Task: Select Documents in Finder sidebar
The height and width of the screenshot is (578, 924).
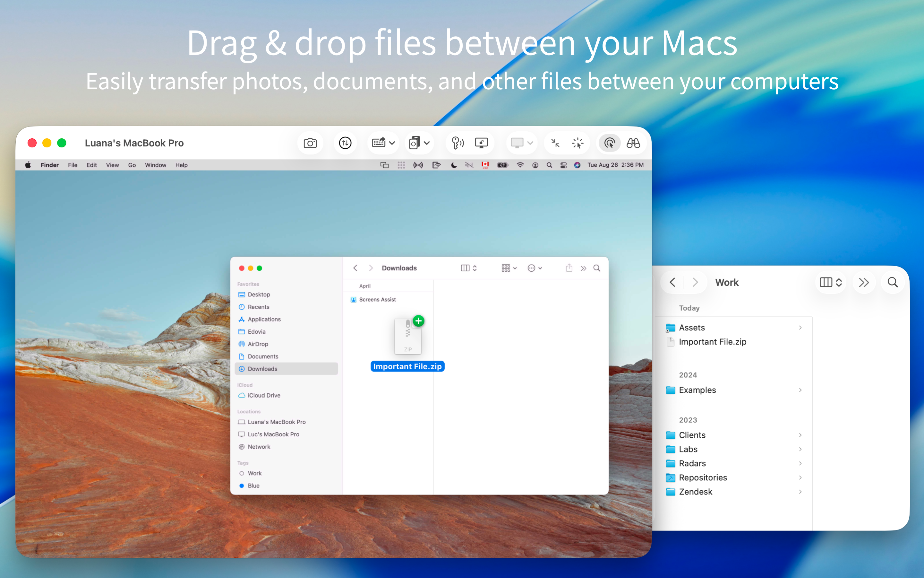Action: click(x=286, y=356)
